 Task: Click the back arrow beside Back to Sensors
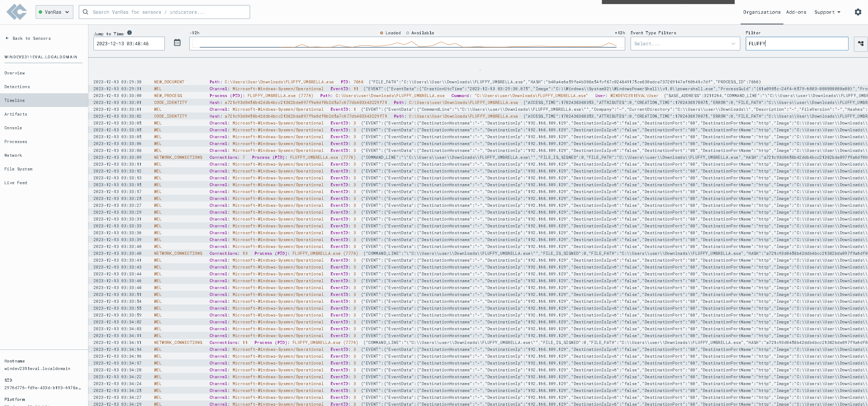click(7, 38)
